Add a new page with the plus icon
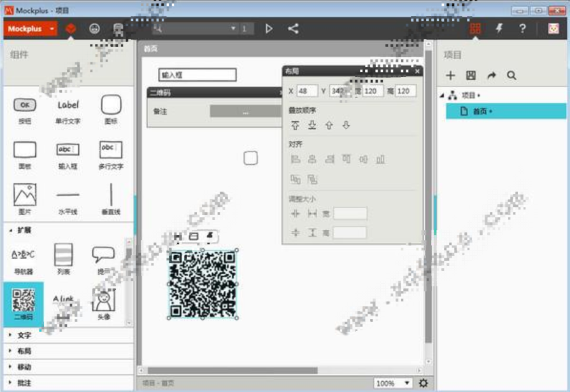 (450, 75)
